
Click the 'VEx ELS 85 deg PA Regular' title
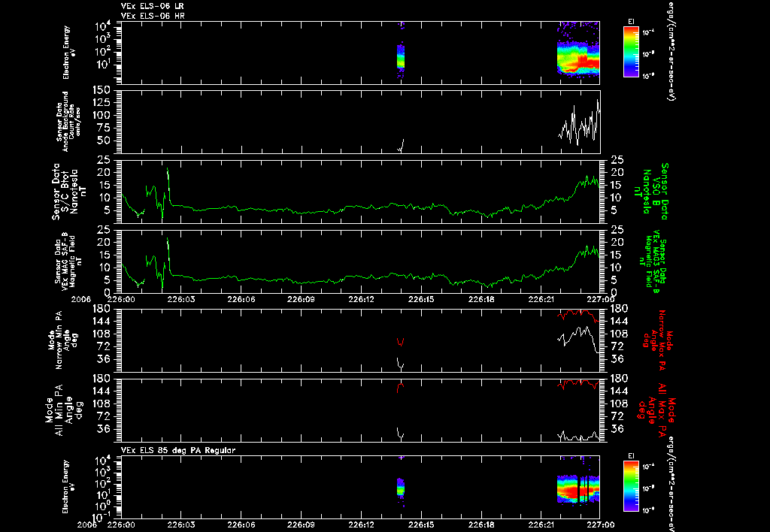click(178, 450)
